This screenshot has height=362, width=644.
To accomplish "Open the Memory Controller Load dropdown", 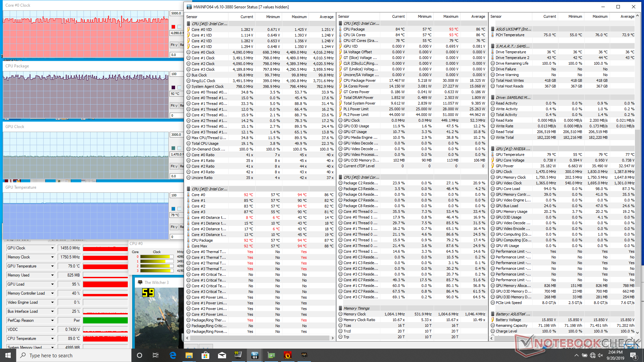I will click(x=52, y=293).
